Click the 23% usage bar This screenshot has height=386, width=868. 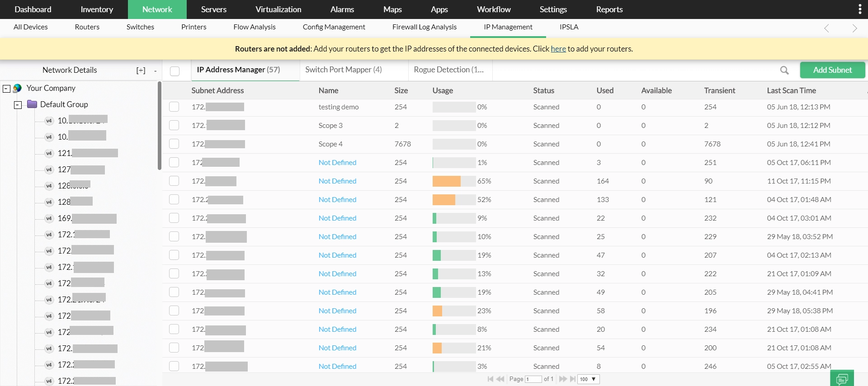tap(454, 311)
